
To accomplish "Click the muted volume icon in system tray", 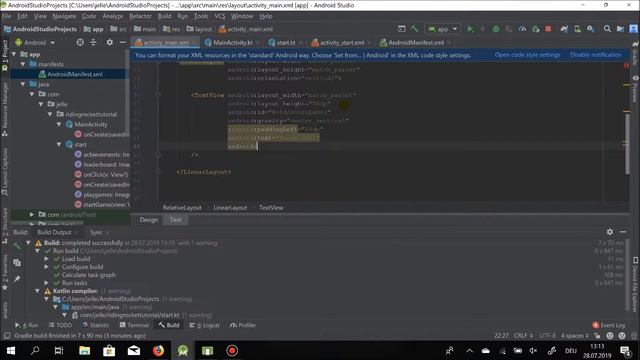I will [x=533, y=351].
